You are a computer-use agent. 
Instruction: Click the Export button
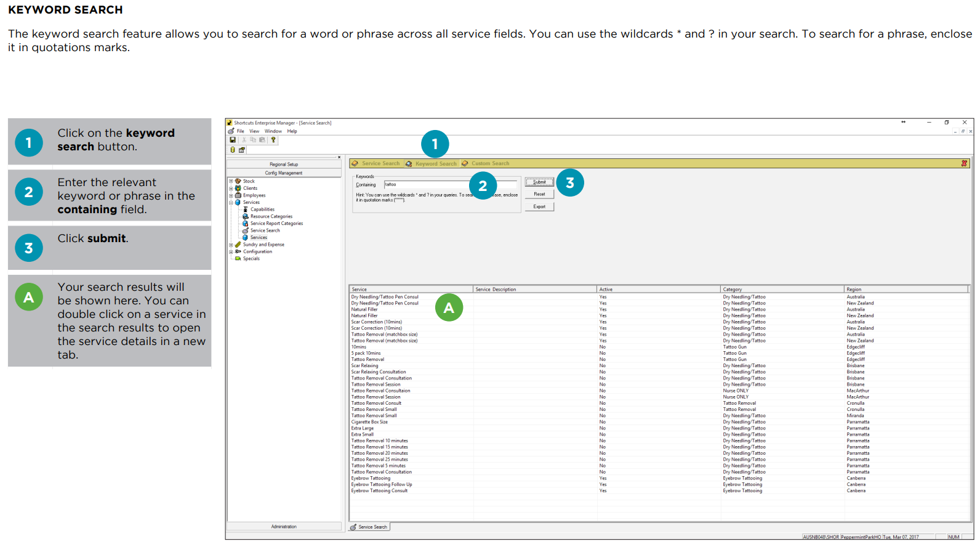[x=539, y=206]
